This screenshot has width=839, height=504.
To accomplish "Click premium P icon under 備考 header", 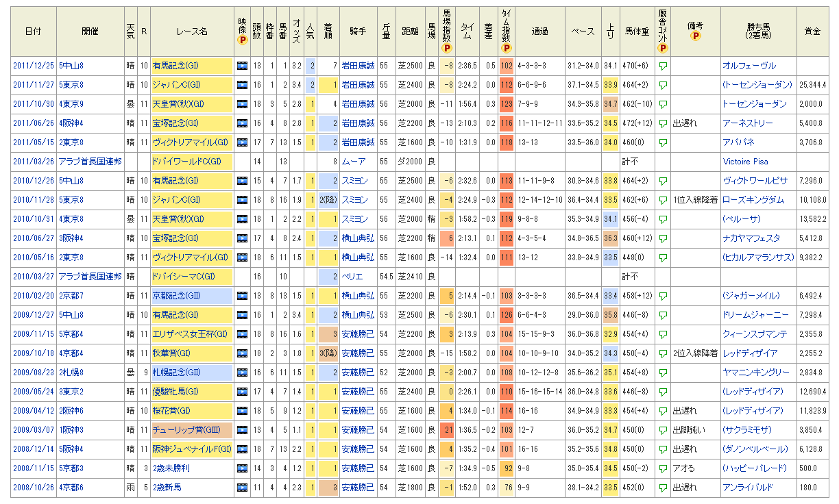I will click(695, 36).
